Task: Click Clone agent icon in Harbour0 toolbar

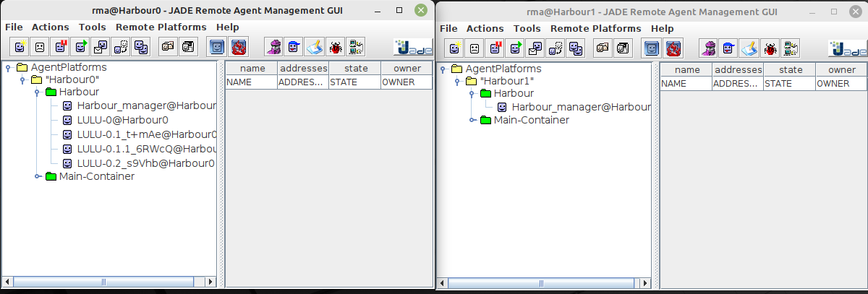Action: [141, 48]
